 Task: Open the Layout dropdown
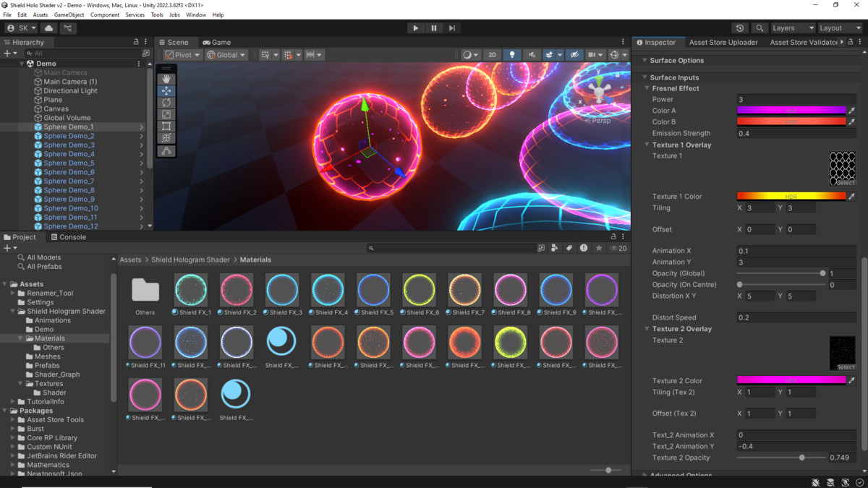(839, 27)
